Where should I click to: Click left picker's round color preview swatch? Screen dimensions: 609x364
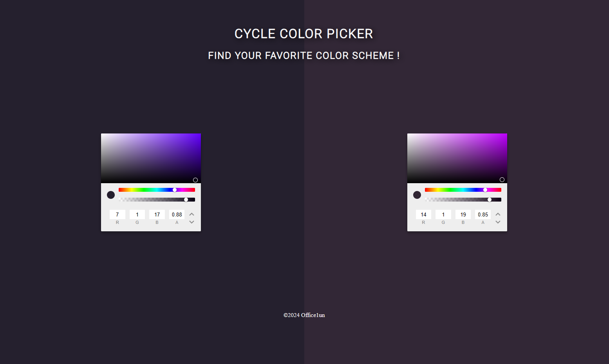pyautogui.click(x=111, y=195)
